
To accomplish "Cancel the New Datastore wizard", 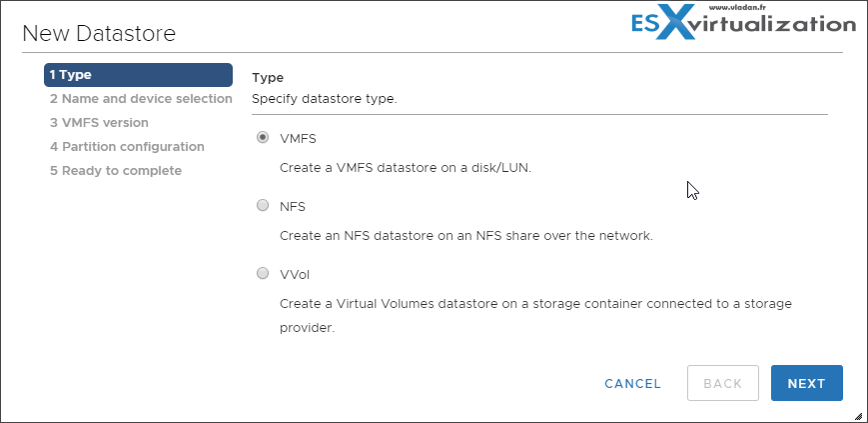I will [632, 384].
